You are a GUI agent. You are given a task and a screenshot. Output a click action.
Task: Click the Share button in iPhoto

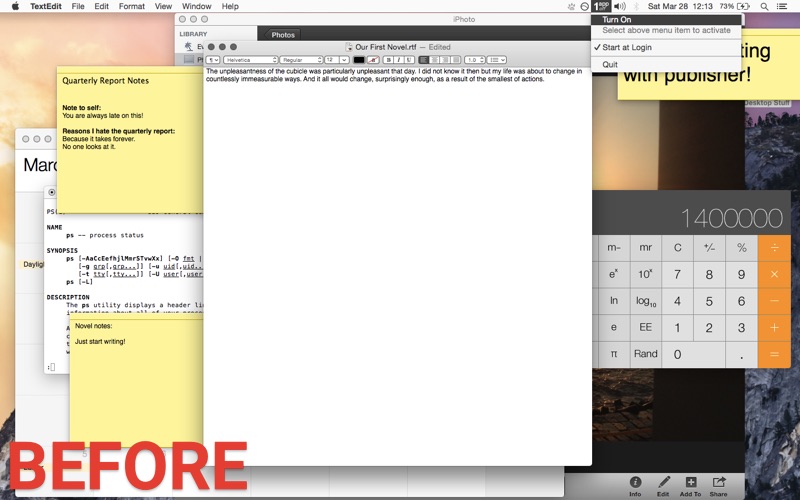click(x=718, y=486)
